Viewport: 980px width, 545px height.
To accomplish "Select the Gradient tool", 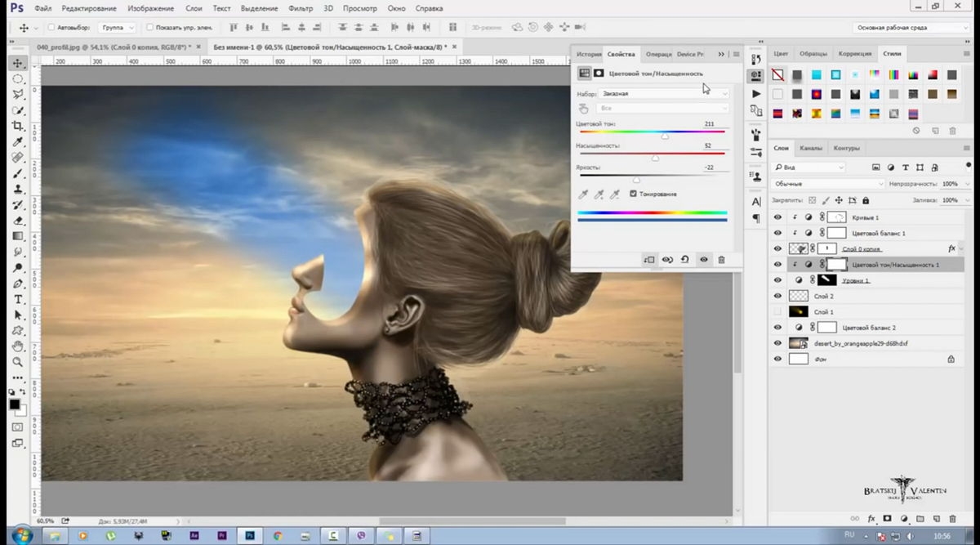I will pyautogui.click(x=18, y=236).
